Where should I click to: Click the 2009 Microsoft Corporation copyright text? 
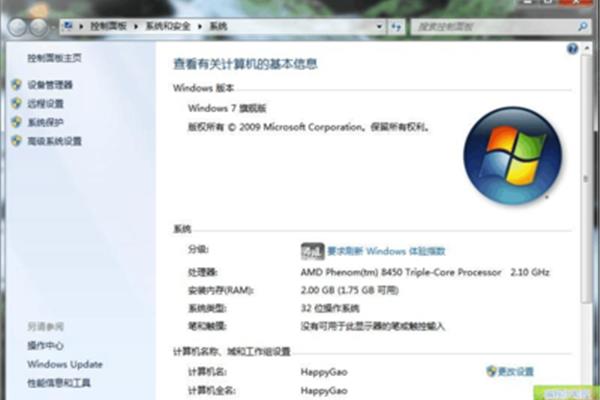pos(308,127)
